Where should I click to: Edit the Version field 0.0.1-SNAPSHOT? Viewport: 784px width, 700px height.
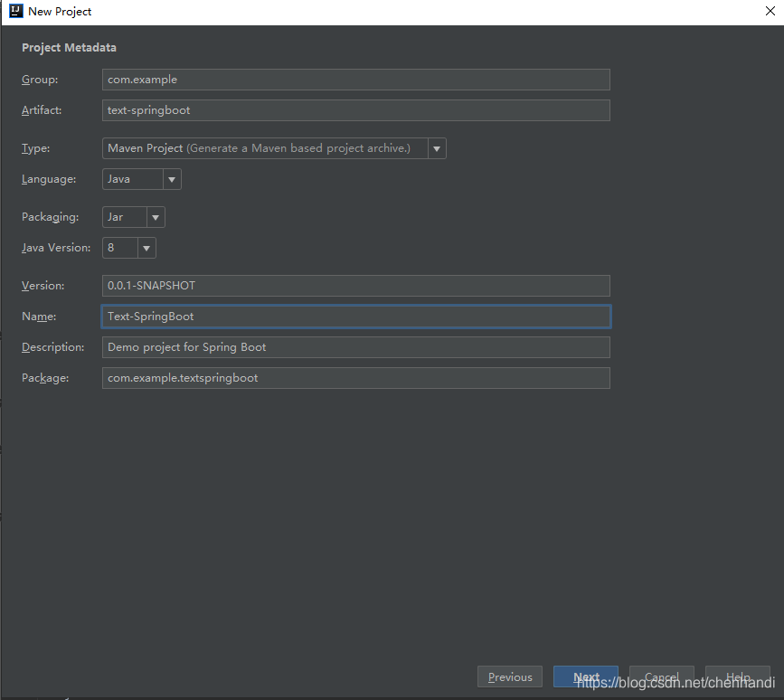[356, 286]
